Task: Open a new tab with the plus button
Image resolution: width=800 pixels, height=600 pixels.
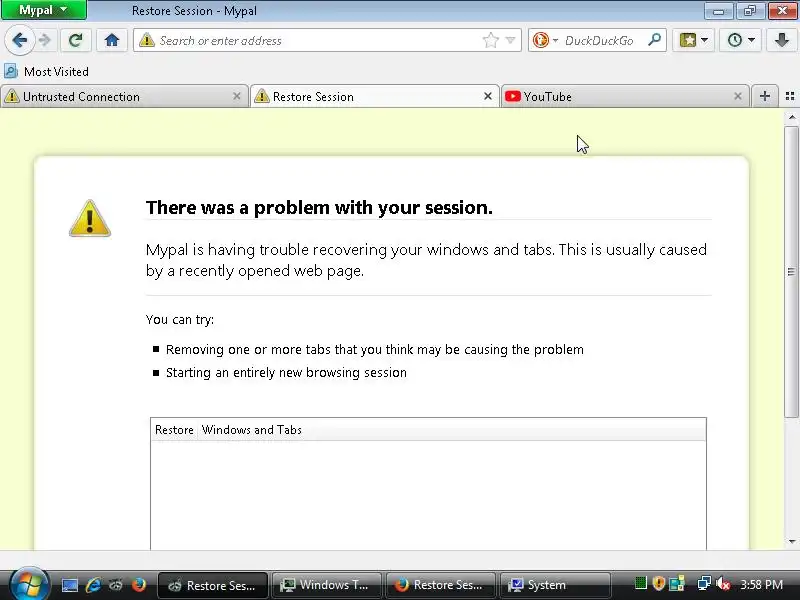Action: pos(764,96)
